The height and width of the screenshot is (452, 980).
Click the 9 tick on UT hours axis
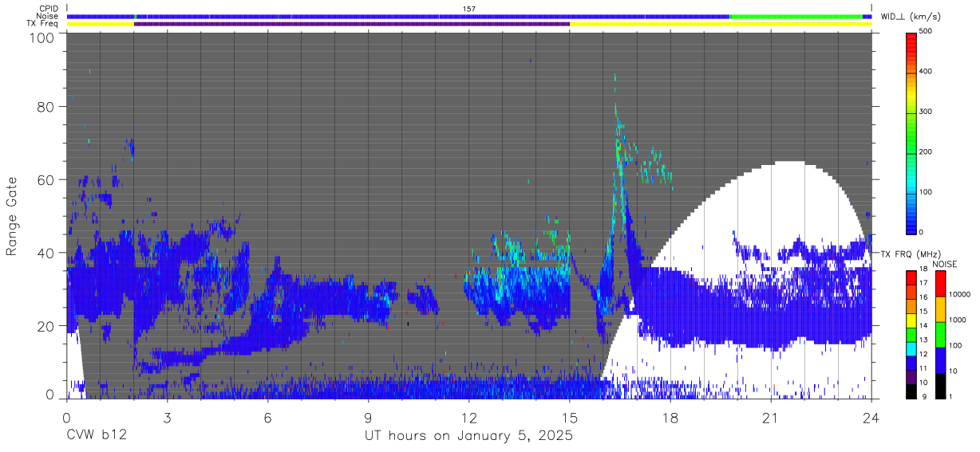coord(368,417)
